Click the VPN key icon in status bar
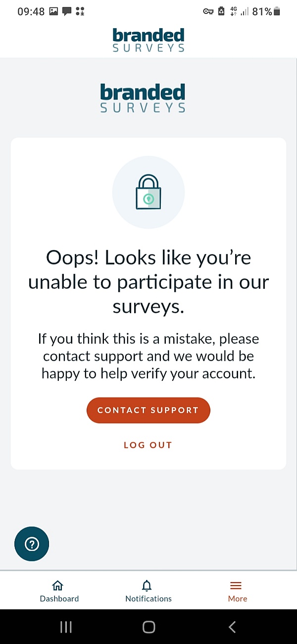The width and height of the screenshot is (297, 644). coord(208,11)
